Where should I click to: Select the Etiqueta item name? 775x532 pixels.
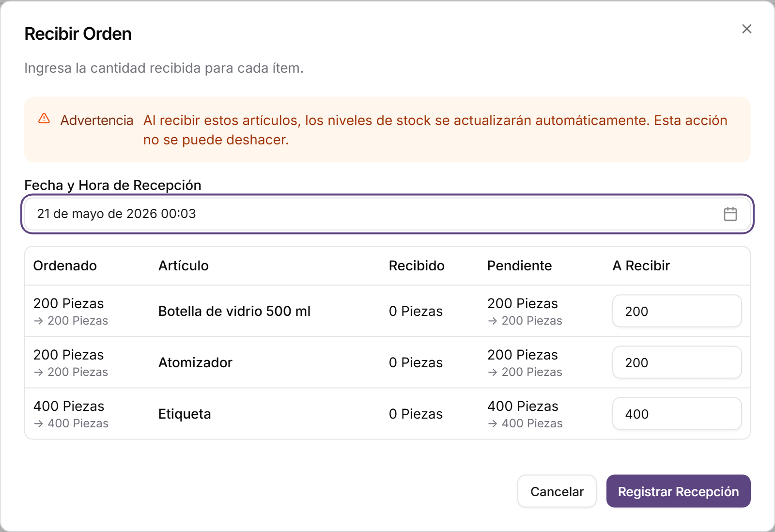(185, 414)
